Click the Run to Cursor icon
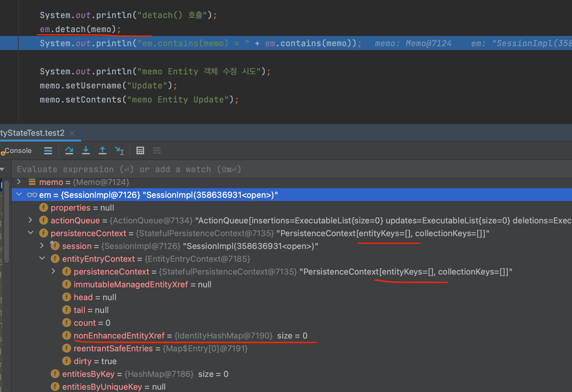This screenshot has height=392, width=572. coord(119,150)
